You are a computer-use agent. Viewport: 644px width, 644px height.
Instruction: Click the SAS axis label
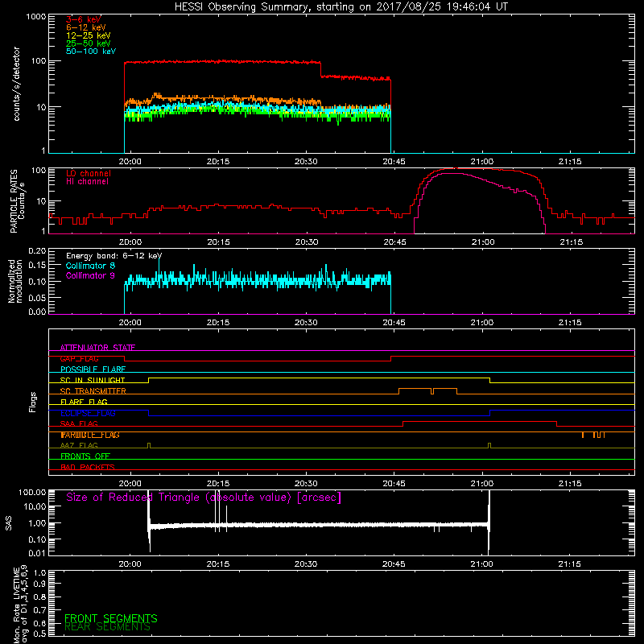pos(8,523)
